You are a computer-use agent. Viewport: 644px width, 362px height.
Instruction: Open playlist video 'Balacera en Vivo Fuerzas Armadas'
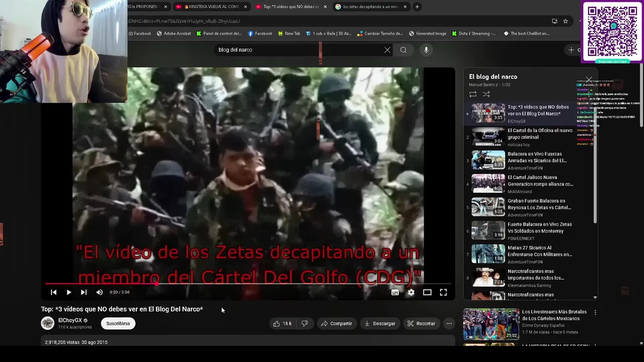[528, 160]
